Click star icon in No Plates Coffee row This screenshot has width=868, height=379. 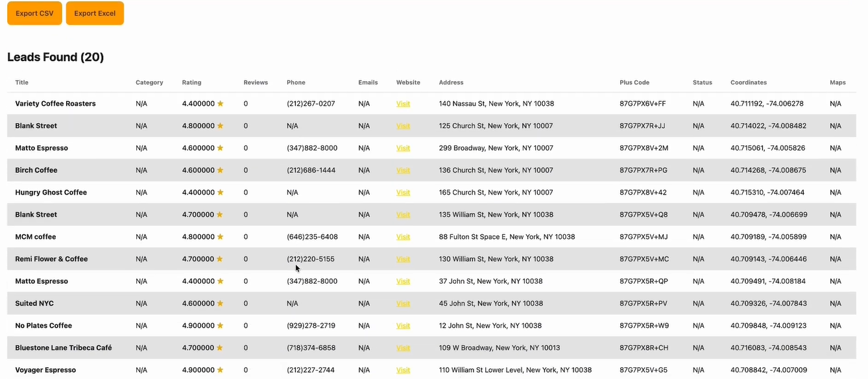tap(221, 325)
